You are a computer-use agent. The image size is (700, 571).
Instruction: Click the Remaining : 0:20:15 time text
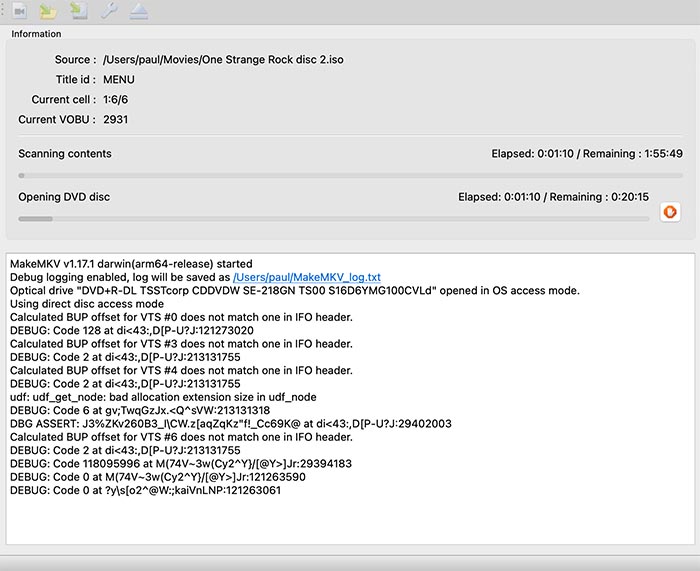tap(599, 197)
